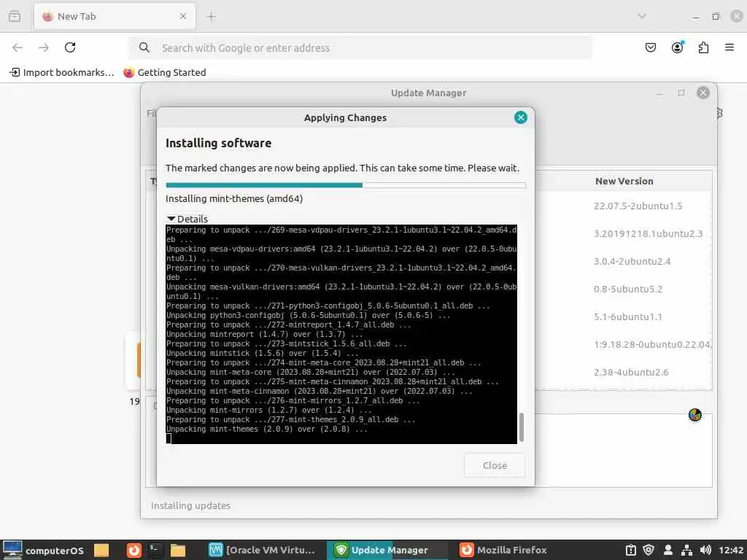Image resolution: width=747 pixels, height=560 pixels.
Task: Open Getting Started bookmark
Action: (165, 72)
